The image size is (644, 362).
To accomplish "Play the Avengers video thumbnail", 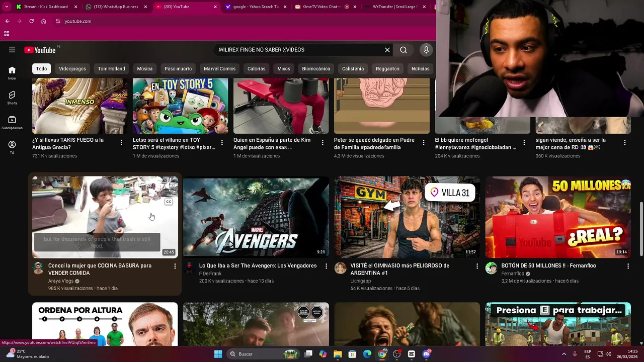I will [256, 217].
